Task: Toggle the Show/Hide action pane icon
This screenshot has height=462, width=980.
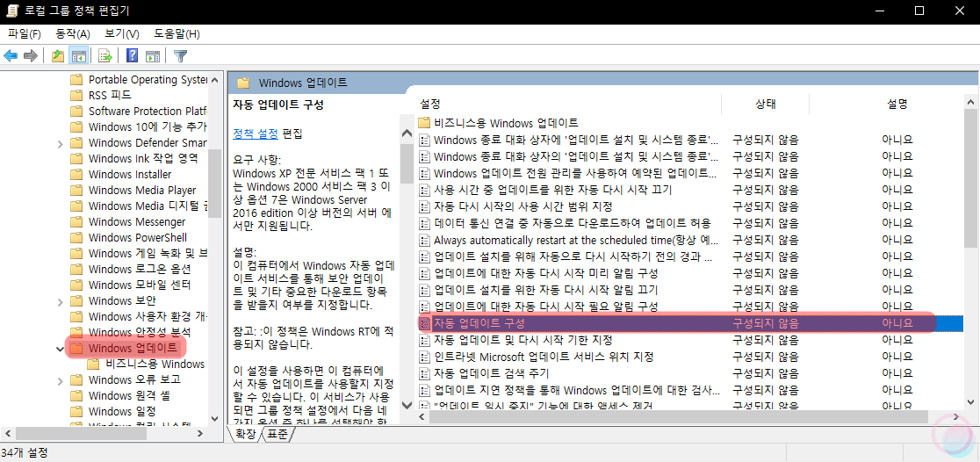Action: click(153, 56)
